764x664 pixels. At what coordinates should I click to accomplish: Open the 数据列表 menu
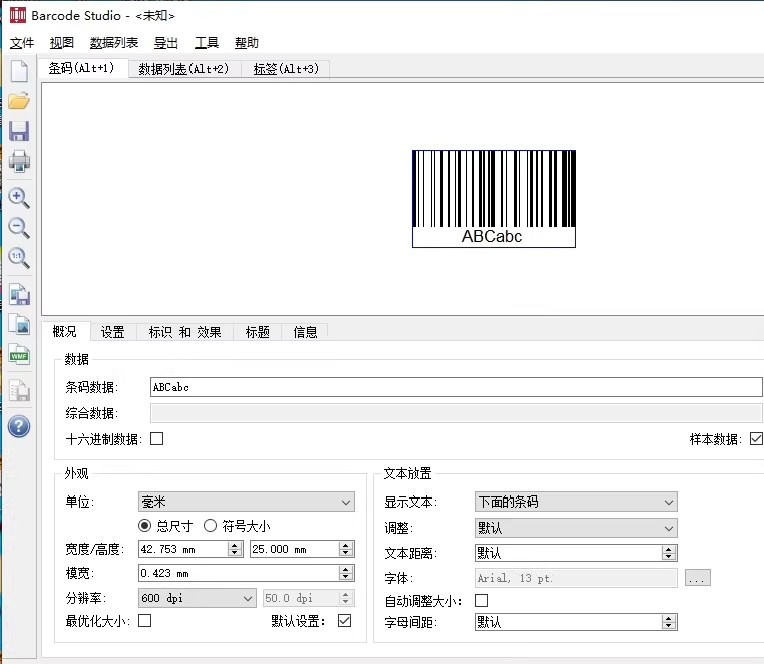(114, 43)
